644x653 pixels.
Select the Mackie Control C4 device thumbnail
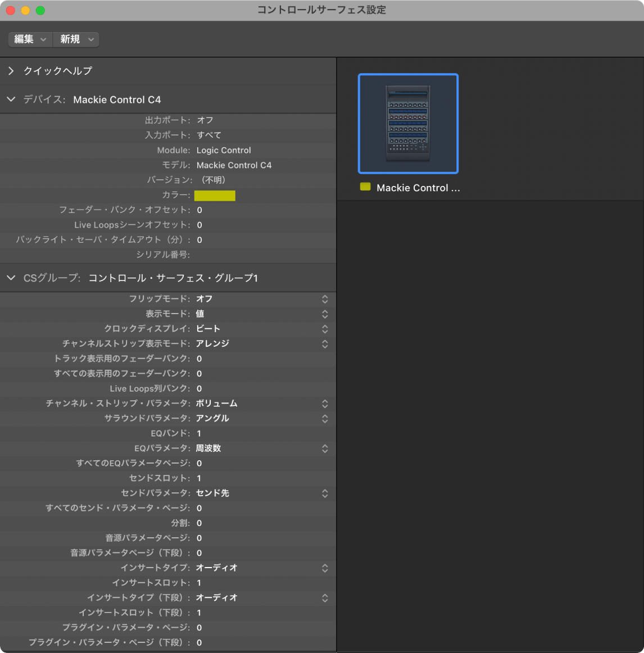pos(408,124)
